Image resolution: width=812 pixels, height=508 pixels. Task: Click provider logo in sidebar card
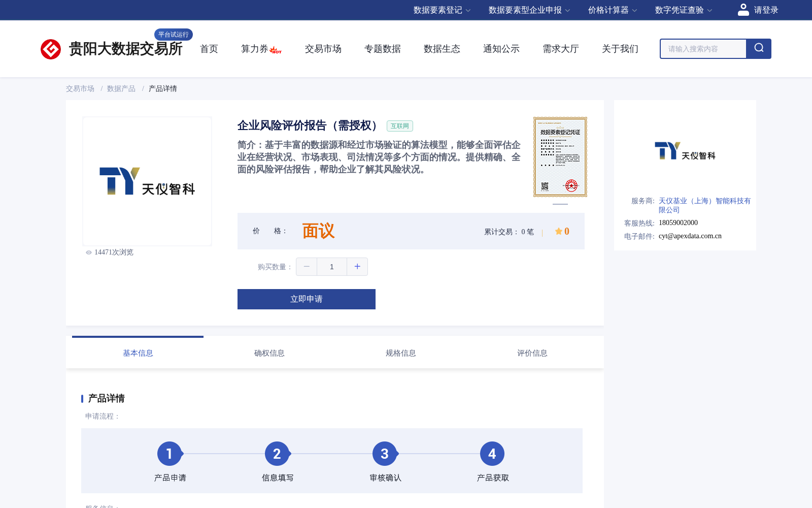coord(685,151)
